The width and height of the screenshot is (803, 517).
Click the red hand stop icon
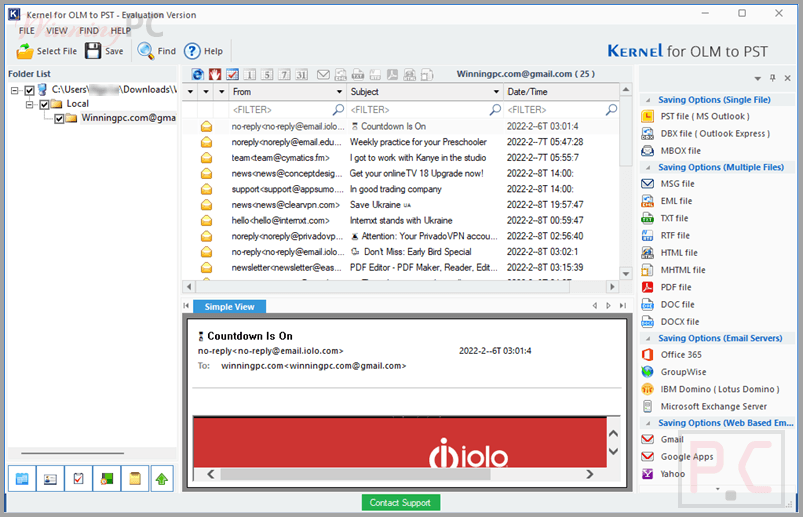pyautogui.click(x=215, y=75)
